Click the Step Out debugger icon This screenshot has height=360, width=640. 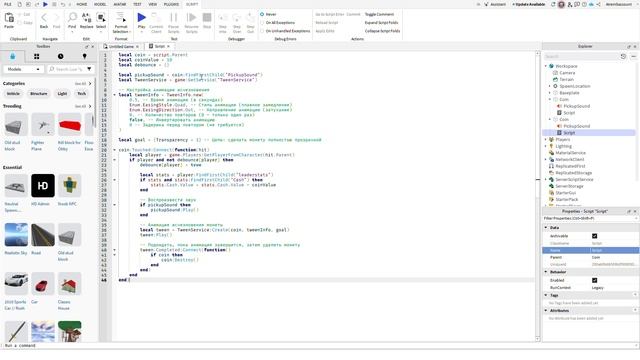pos(251,18)
